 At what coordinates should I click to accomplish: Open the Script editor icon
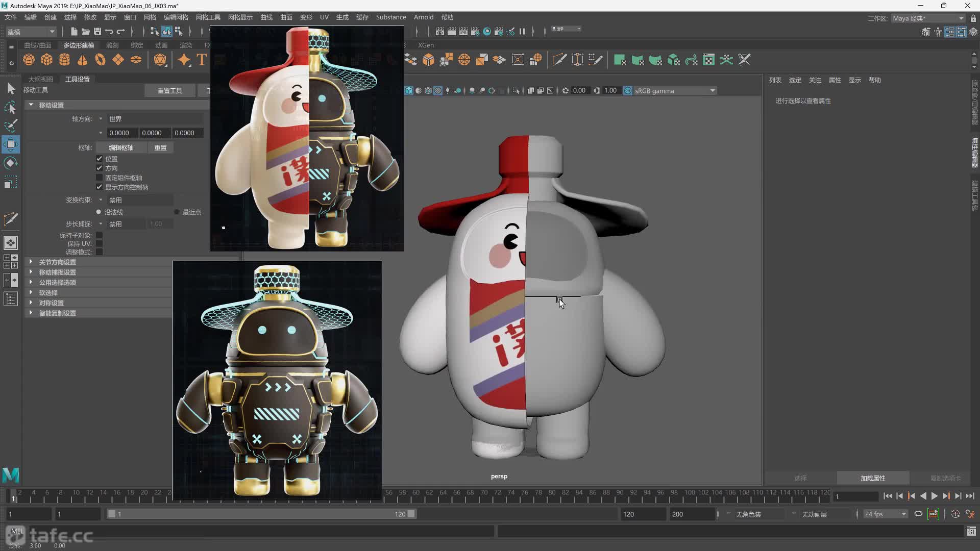[971, 532]
